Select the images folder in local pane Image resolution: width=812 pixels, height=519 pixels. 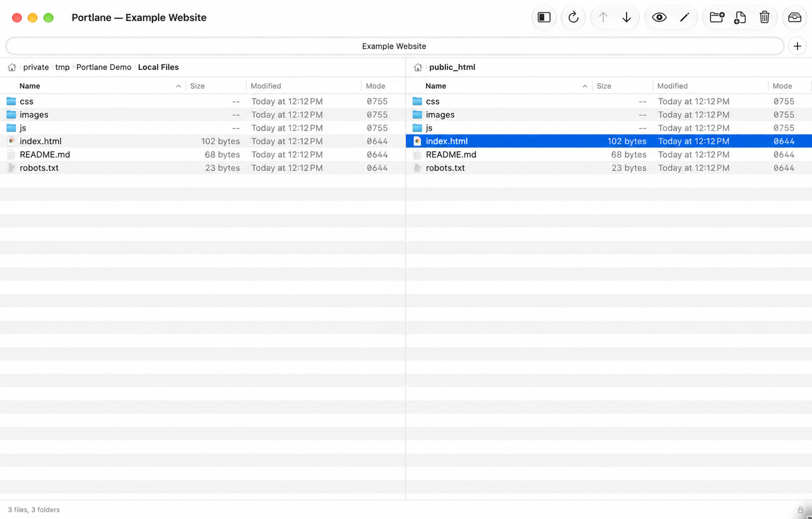[202, 115]
